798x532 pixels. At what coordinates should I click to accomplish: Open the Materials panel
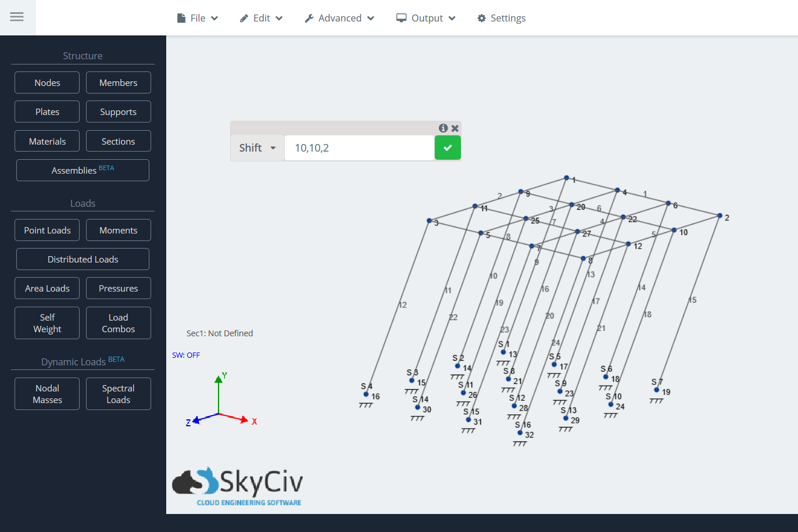click(47, 141)
